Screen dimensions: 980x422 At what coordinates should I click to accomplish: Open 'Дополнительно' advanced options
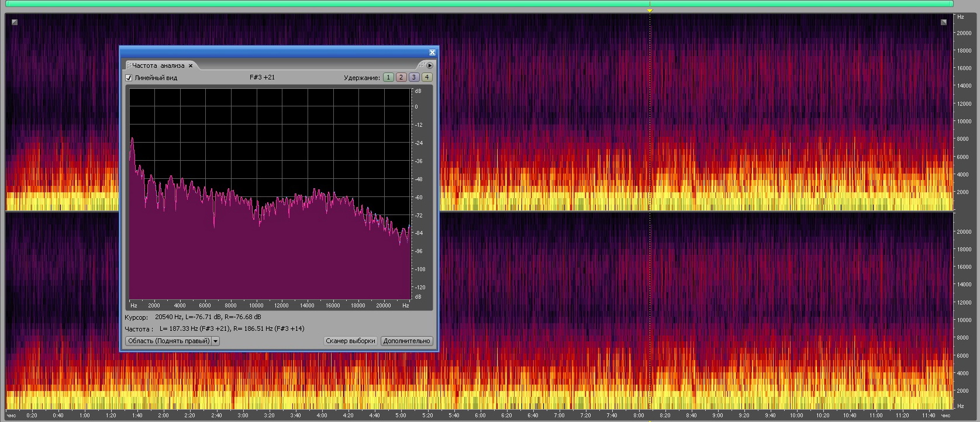(x=406, y=341)
